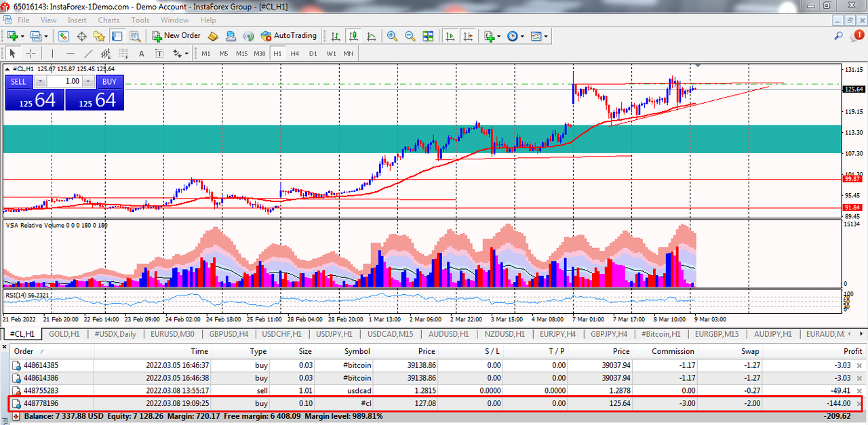Image resolution: width=868 pixels, height=425 pixels.
Task: Open the indicators list dropdown
Action: click(x=498, y=36)
